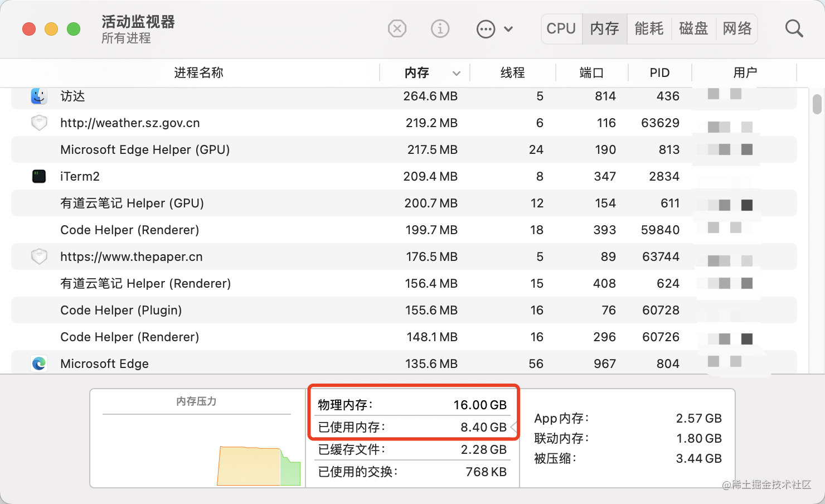Viewport: 825px width, 504px height.
Task: Click the 活动监视器 window title
Action: point(138,22)
